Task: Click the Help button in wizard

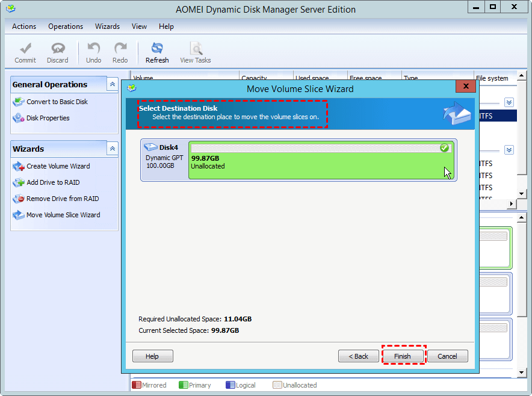Action: [x=152, y=356]
